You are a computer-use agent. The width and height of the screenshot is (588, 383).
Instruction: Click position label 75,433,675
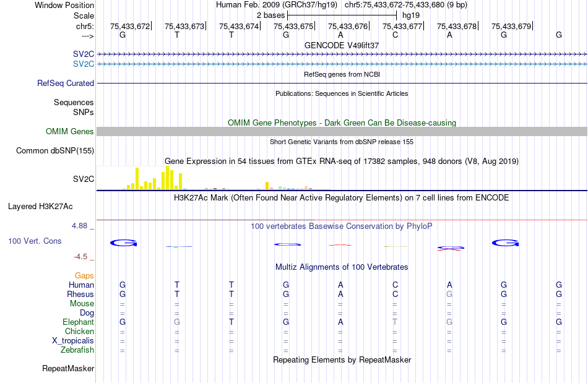[293, 26]
